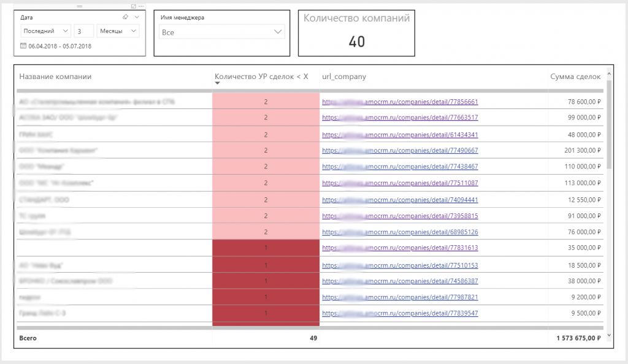Select the 78 600,00 ₽ amount cell

coord(584,102)
